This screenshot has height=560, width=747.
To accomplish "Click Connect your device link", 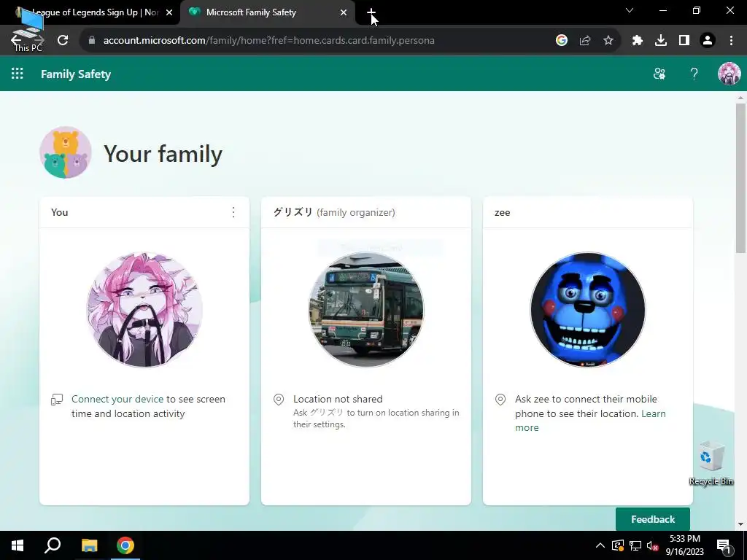I will (117, 399).
